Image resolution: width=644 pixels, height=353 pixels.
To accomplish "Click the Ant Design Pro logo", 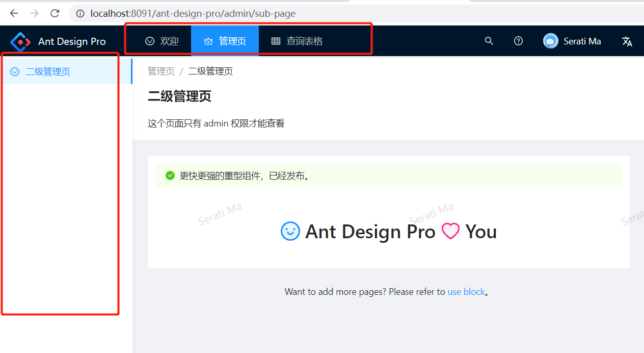I will point(20,41).
